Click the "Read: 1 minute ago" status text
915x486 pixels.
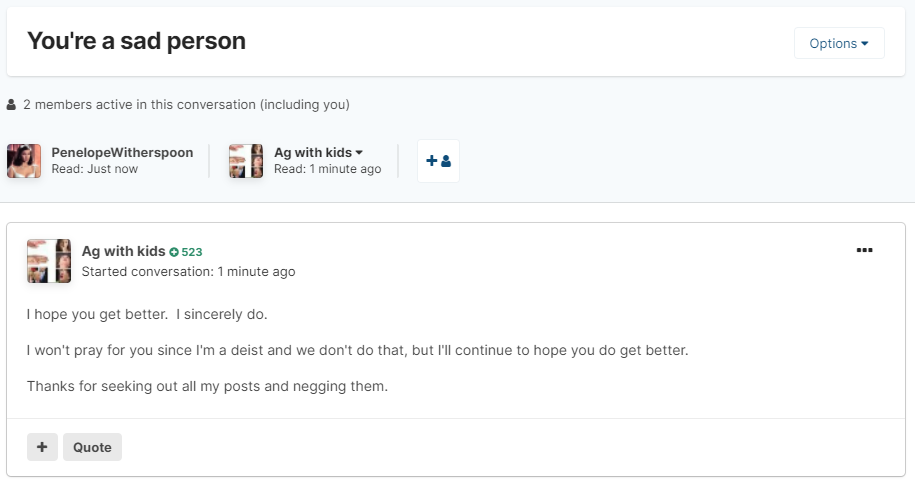pos(327,169)
